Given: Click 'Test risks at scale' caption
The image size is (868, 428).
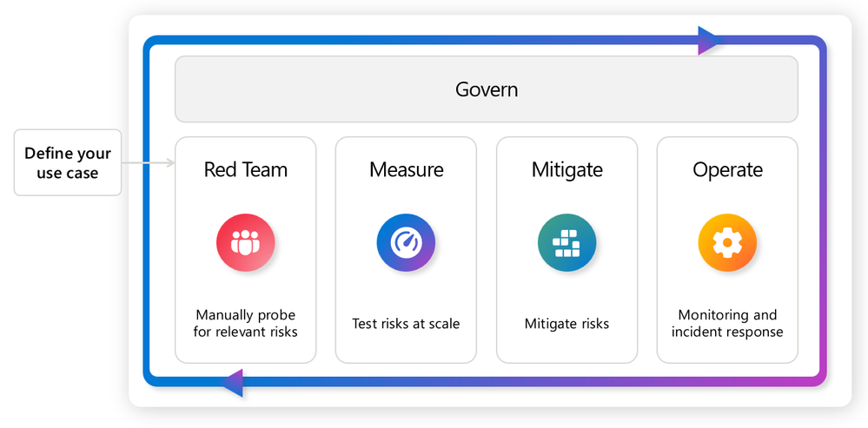Looking at the screenshot, I should (x=406, y=324).
